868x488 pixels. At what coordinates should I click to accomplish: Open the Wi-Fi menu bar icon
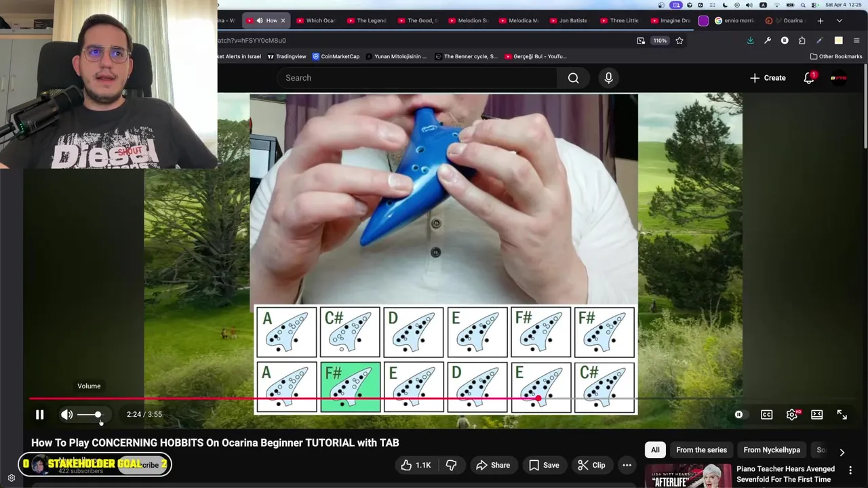(x=776, y=5)
